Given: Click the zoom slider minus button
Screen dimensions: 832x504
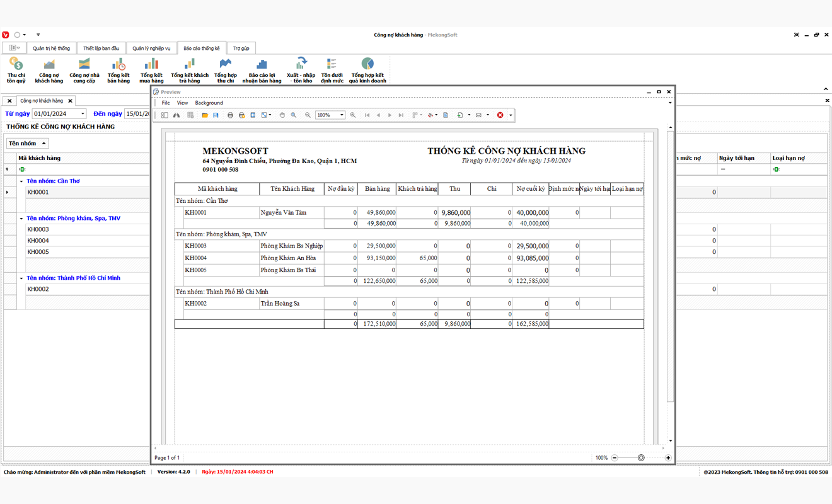Looking at the screenshot, I should [615, 458].
